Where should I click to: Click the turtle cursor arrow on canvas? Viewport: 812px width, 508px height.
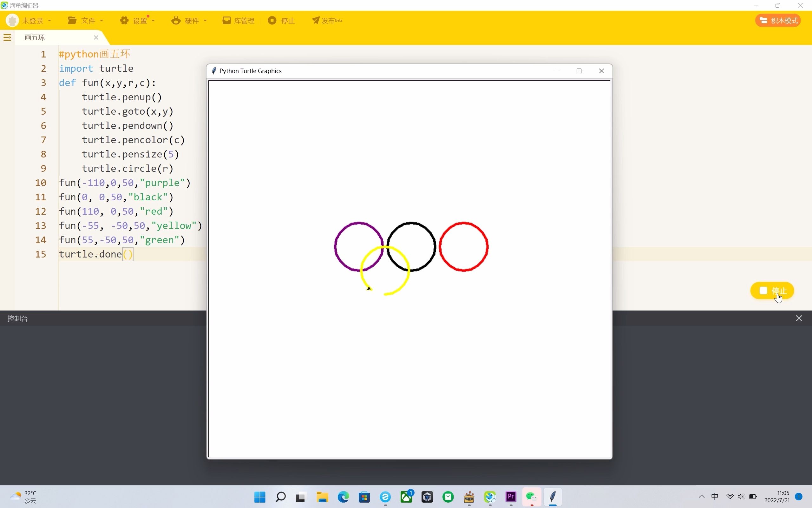pos(369,288)
